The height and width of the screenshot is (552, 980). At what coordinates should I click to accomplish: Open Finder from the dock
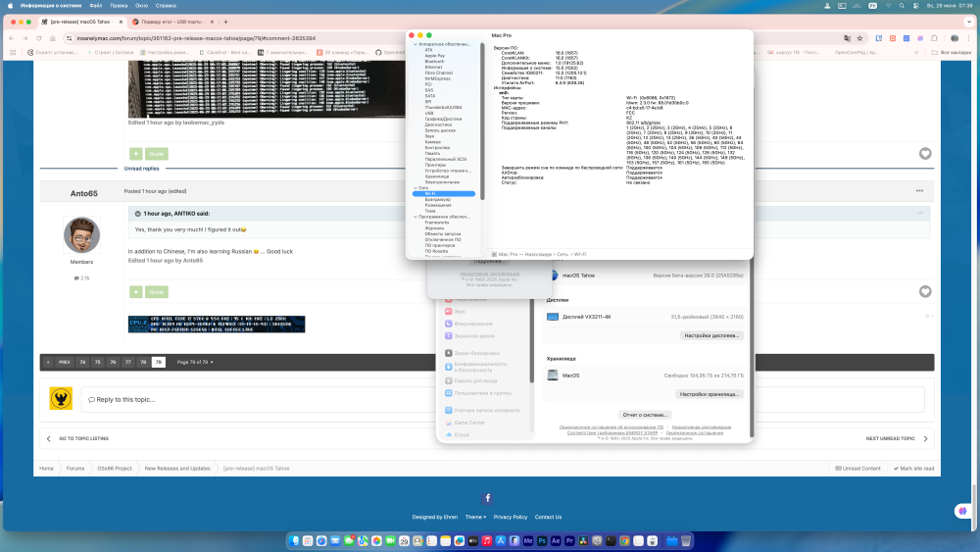point(294,541)
